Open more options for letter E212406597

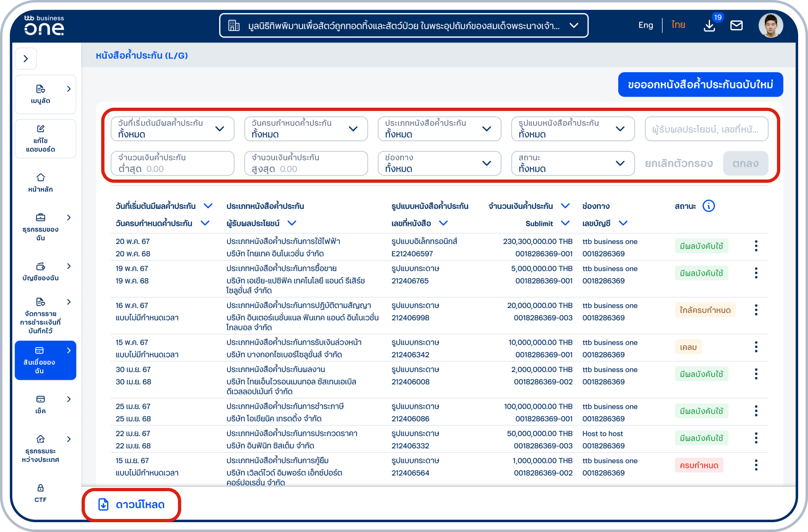(756, 246)
